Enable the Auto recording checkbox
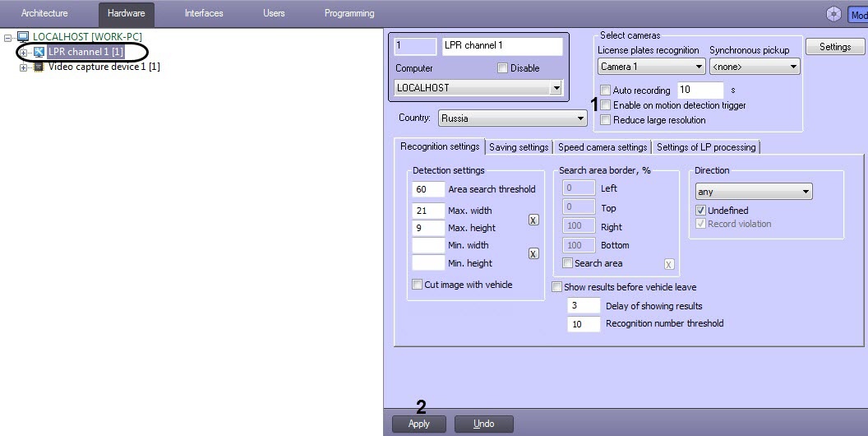Viewport: 868px width, 436px height. point(606,90)
